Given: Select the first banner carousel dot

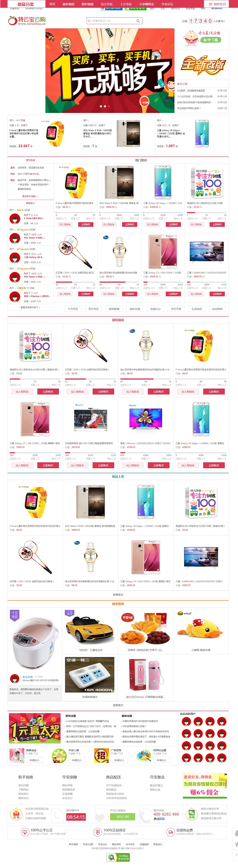Looking at the screenshot, I should (x=100, y=106).
